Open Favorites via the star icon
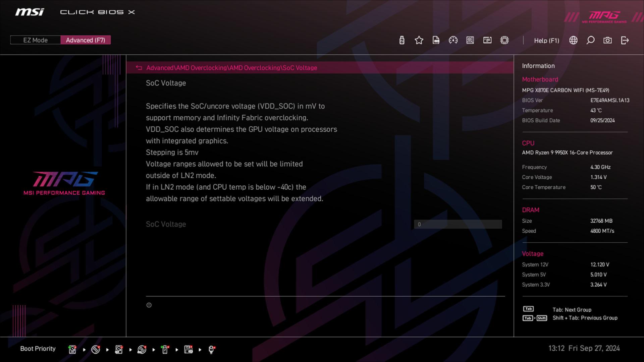The height and width of the screenshot is (362, 644). (x=419, y=40)
